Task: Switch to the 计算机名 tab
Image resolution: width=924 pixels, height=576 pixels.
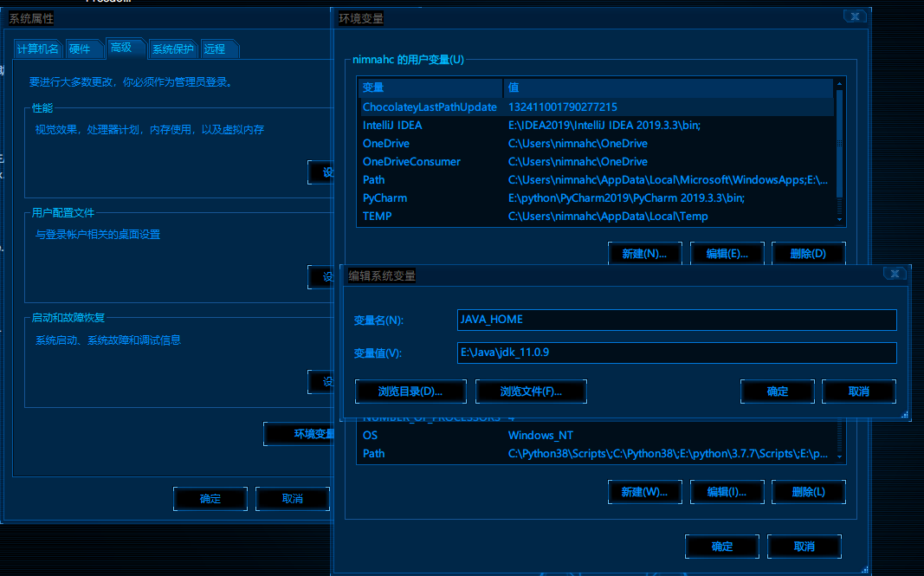Action: (x=38, y=49)
